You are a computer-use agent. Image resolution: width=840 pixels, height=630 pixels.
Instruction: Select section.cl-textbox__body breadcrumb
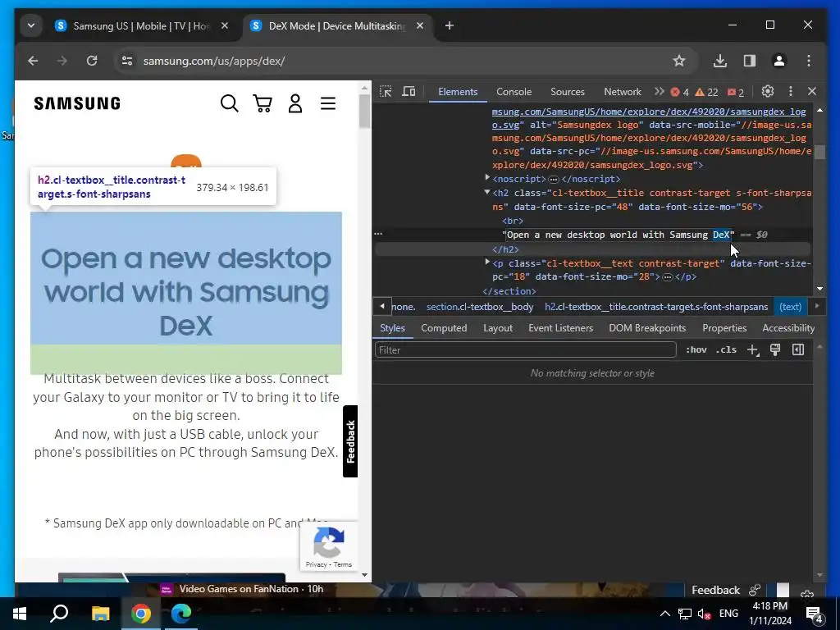(x=479, y=307)
